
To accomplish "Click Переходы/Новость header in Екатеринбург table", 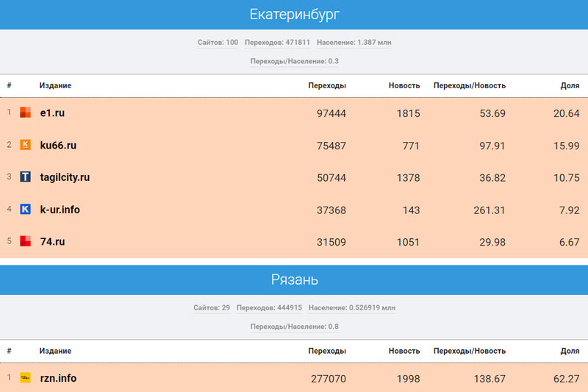I will [469, 86].
